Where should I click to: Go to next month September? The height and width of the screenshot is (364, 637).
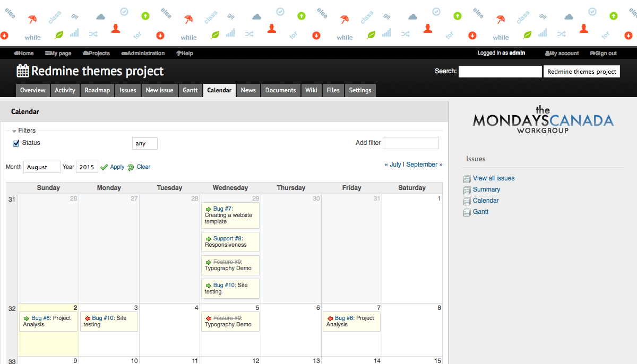(x=424, y=164)
